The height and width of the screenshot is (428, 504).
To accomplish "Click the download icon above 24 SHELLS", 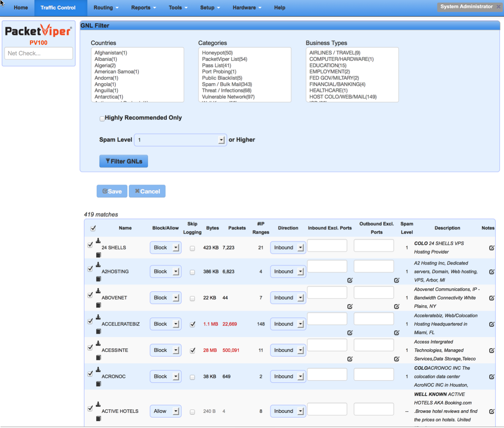I will coord(98,240).
